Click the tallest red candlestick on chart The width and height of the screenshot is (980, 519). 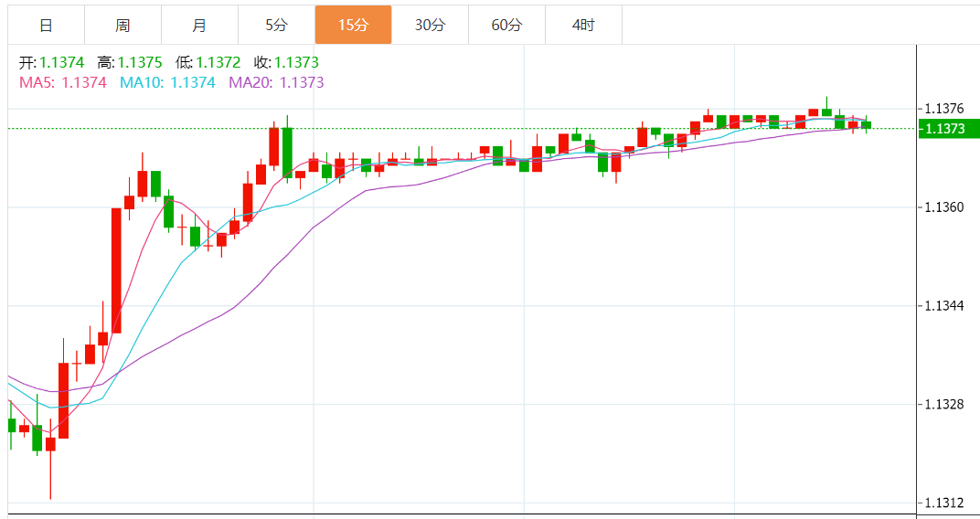[x=116, y=270]
